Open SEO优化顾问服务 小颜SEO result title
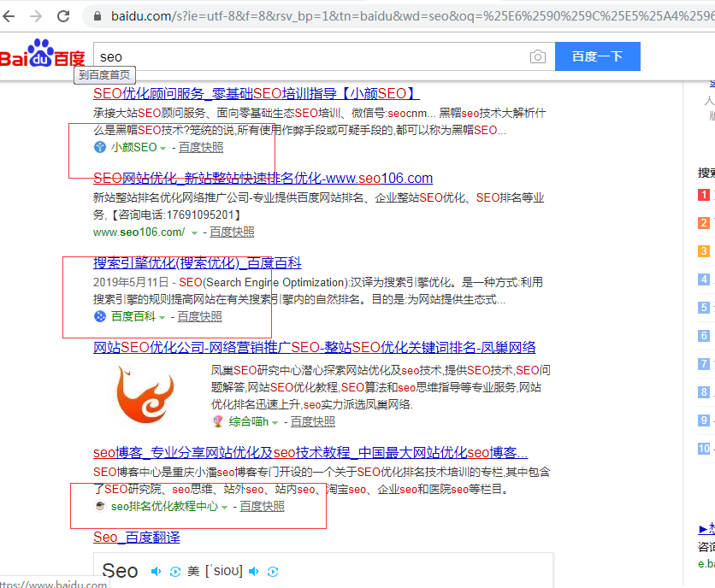This screenshot has width=715, height=588. pos(257,93)
